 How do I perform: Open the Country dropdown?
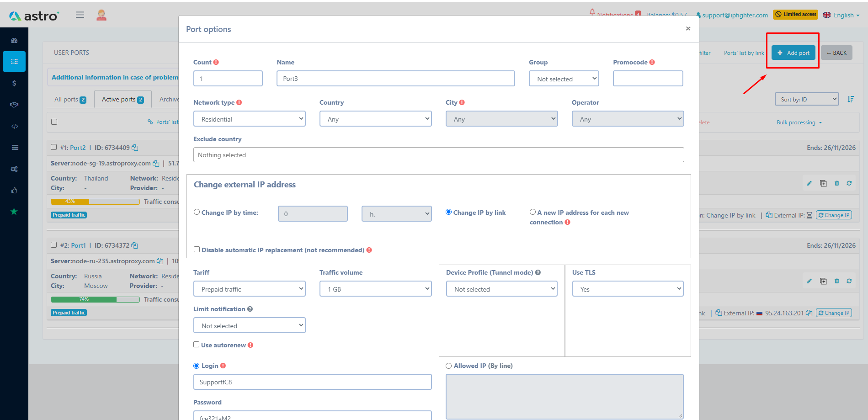[376, 119]
